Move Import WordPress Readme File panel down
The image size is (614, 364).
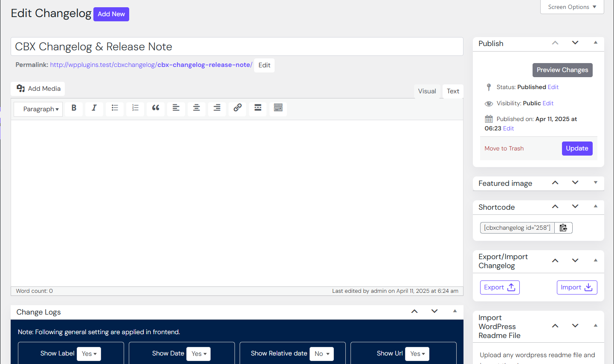point(575,326)
